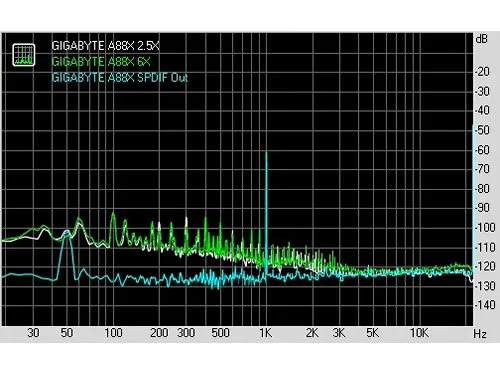Image resolution: width=500 pixels, height=375 pixels.
Task: Click the 'Hz' axis unit label
Action: tap(480, 334)
